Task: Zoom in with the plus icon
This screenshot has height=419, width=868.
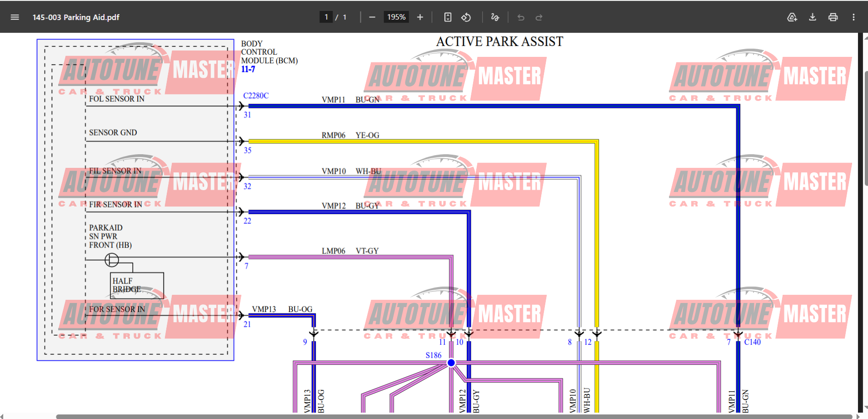Action: (420, 17)
